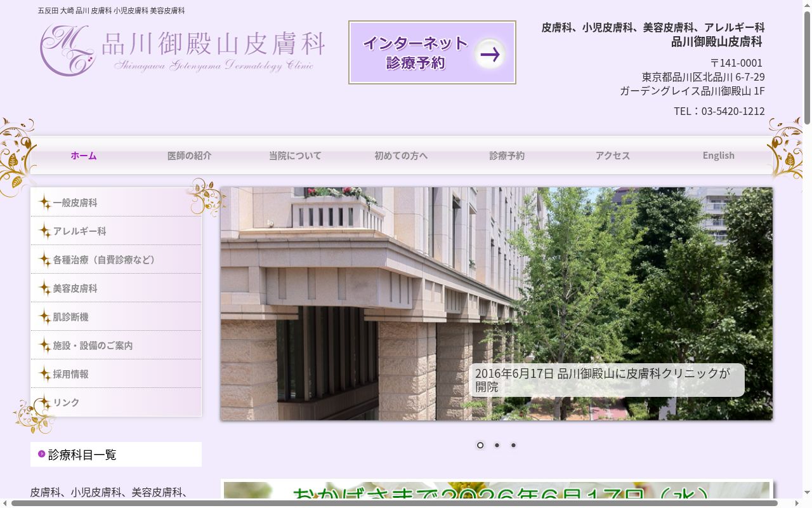The width and height of the screenshot is (812, 508).
Task: Open the 医師の紹介 menu item
Action: pyautogui.click(x=190, y=156)
